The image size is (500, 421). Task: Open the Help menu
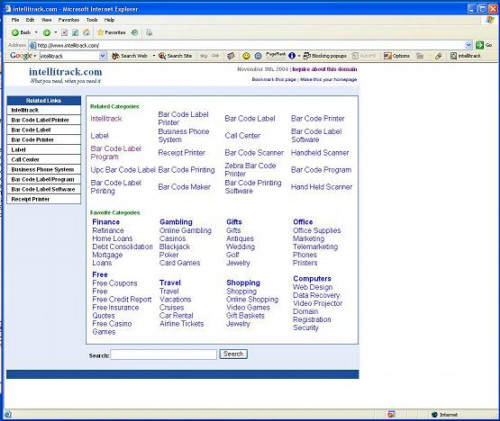(x=109, y=20)
